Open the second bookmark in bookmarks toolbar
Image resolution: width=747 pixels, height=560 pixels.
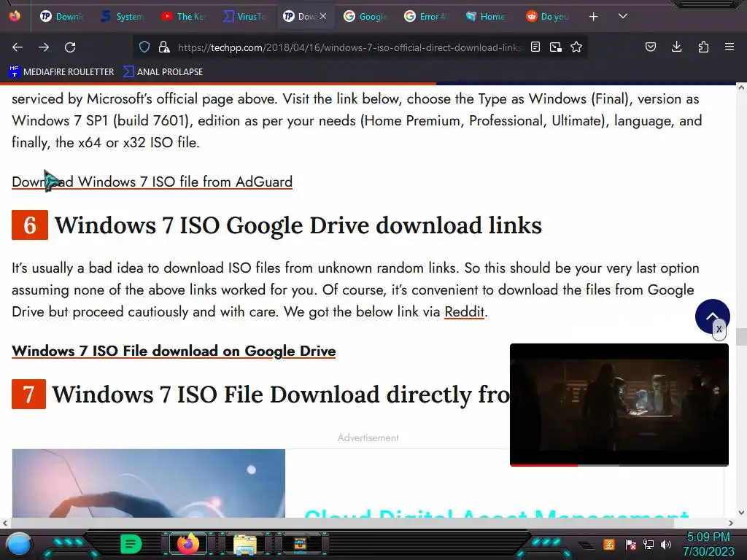click(163, 72)
